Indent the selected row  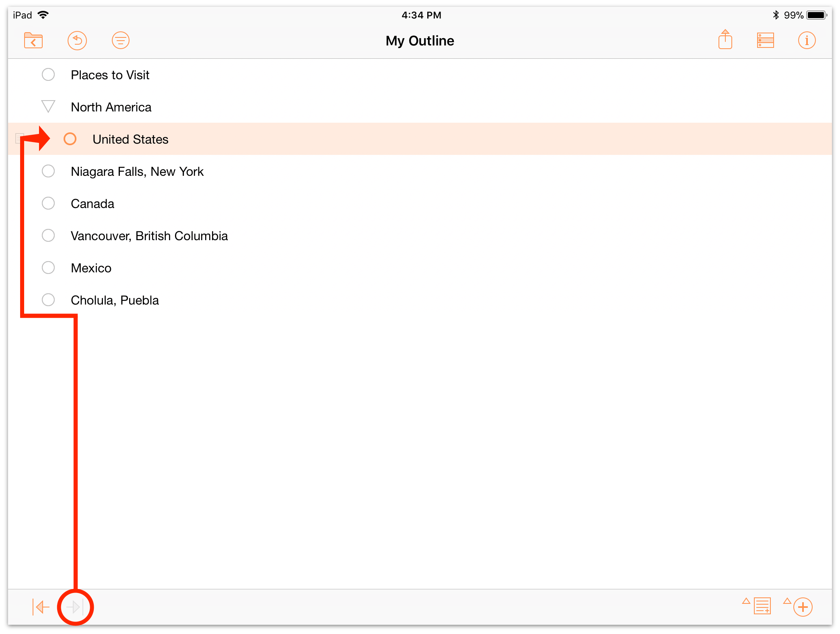click(x=75, y=607)
